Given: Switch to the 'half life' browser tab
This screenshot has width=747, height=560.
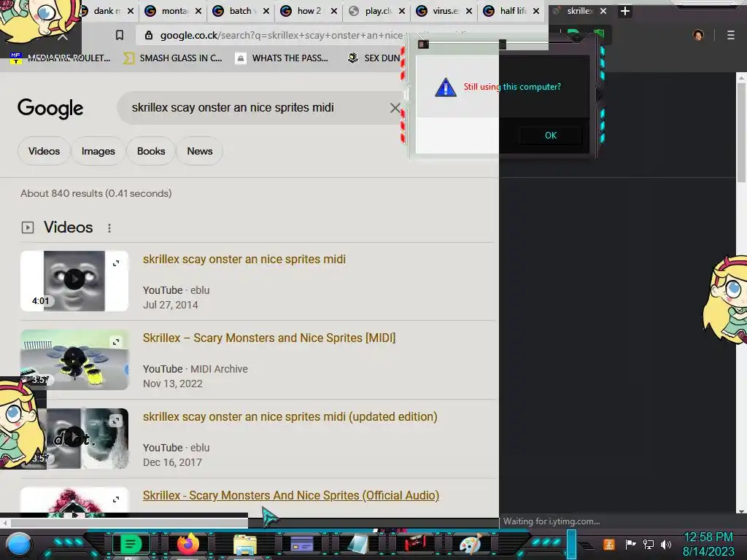Looking at the screenshot, I should [x=510, y=11].
